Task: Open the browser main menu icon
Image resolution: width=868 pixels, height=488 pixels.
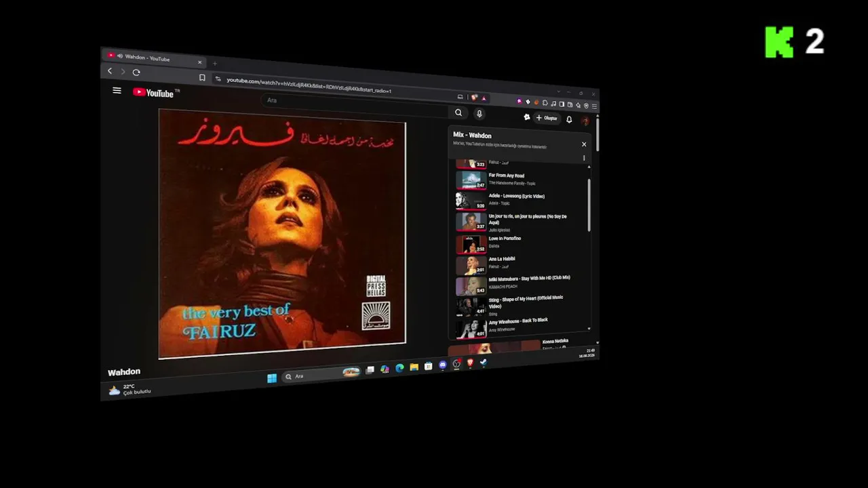Action: click(595, 106)
